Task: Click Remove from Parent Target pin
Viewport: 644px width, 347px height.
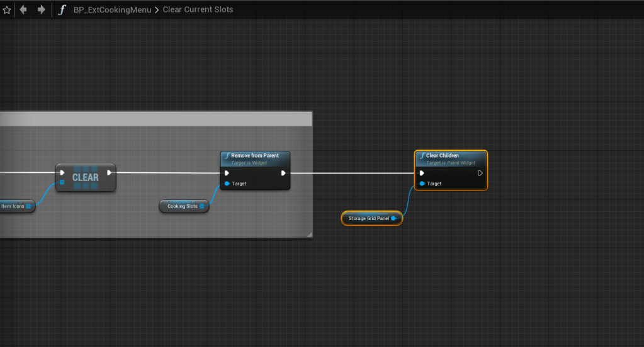Action: 227,184
